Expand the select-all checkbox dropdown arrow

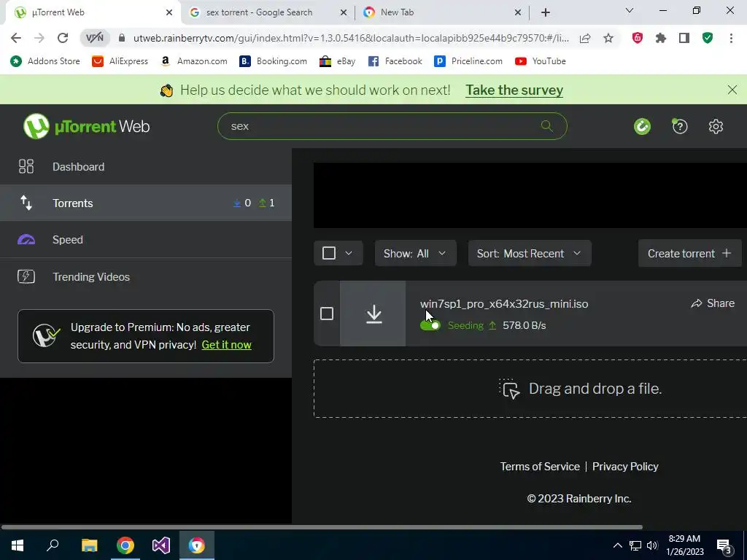coord(349,253)
